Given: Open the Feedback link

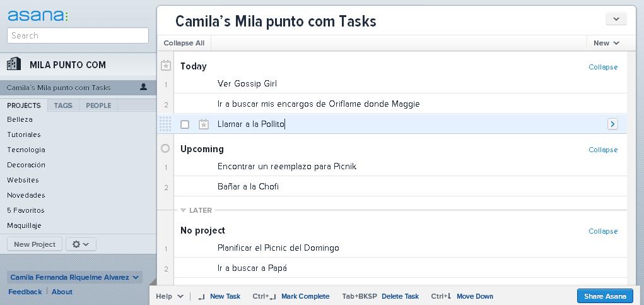Looking at the screenshot, I should [25, 292].
